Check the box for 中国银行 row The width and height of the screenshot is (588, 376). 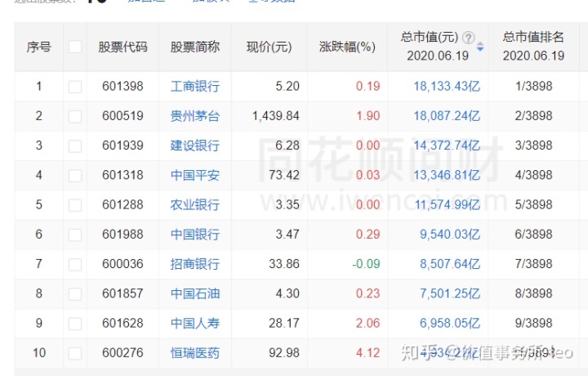coord(75,235)
